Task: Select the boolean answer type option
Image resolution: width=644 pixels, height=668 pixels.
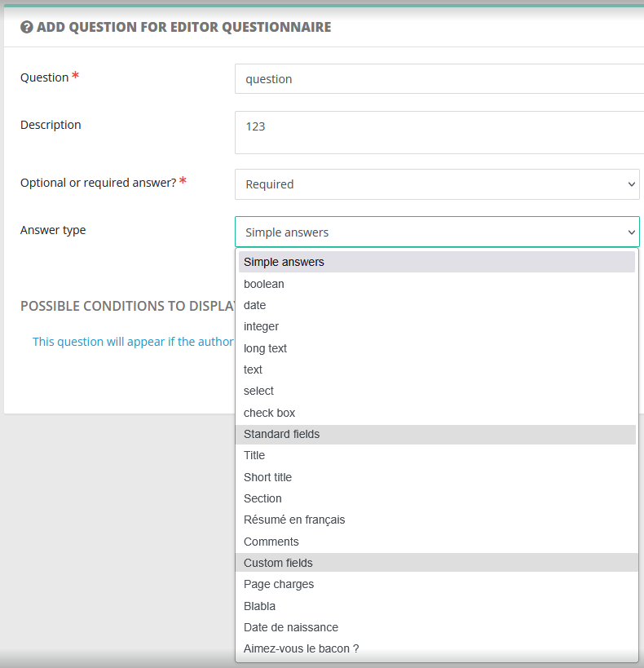Action: (x=264, y=284)
